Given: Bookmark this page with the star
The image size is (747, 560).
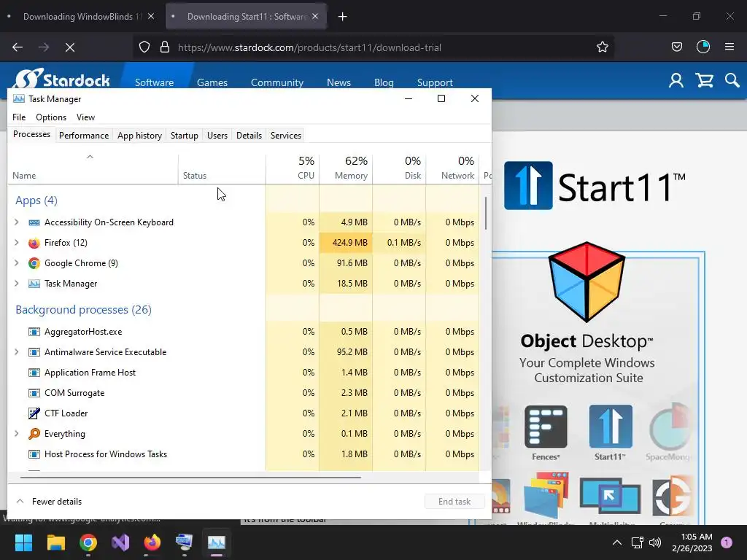Looking at the screenshot, I should point(602,47).
